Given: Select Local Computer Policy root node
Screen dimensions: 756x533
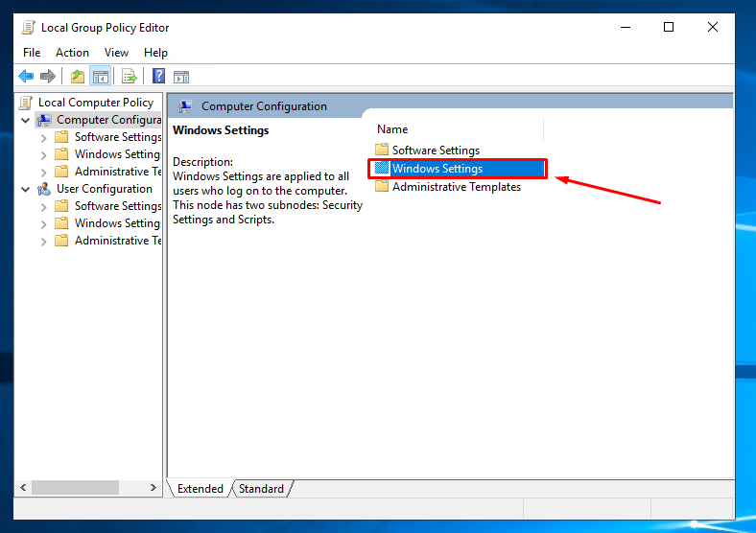Looking at the screenshot, I should tap(96, 103).
